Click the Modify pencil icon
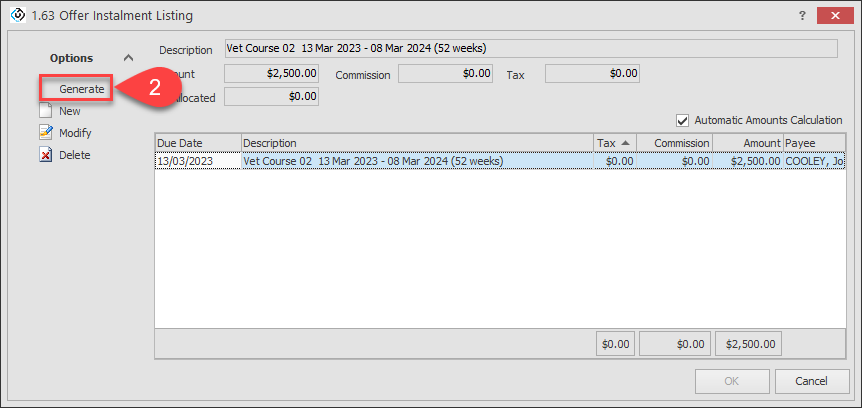Screen dimensions: 862x408 [x=45, y=133]
